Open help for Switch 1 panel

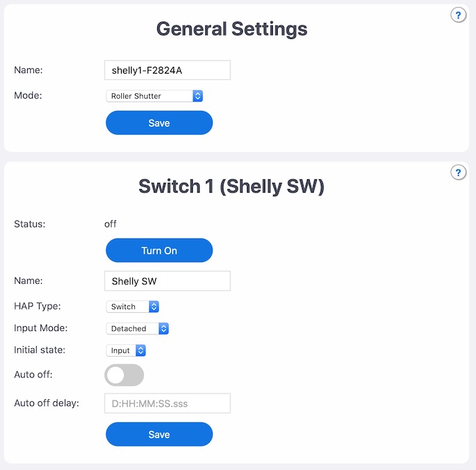click(458, 172)
